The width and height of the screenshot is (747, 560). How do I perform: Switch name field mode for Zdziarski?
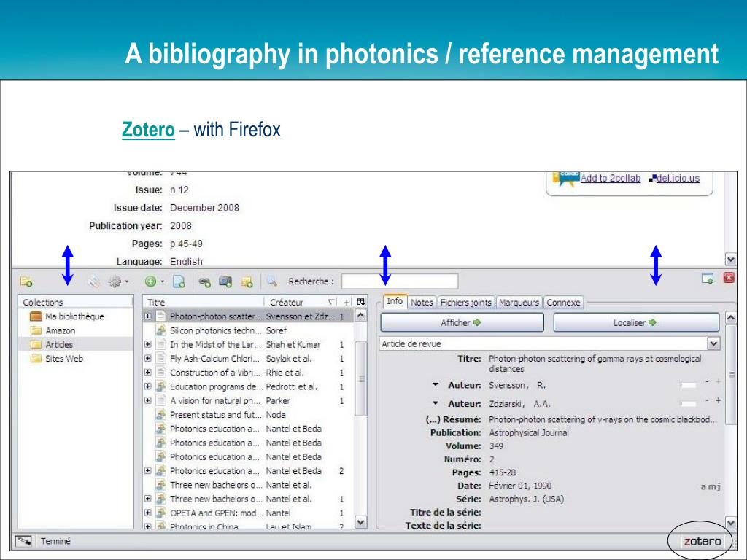point(688,403)
